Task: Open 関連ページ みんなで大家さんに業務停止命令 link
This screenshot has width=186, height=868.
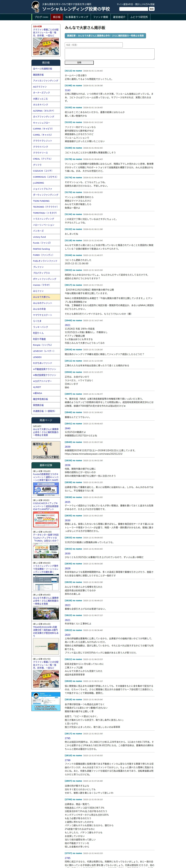Action: 46,432
